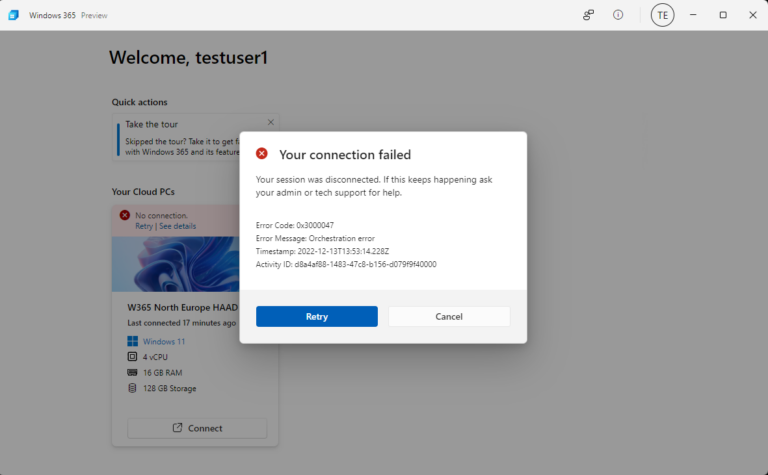Cancel the connection failed dialog

coord(449,316)
